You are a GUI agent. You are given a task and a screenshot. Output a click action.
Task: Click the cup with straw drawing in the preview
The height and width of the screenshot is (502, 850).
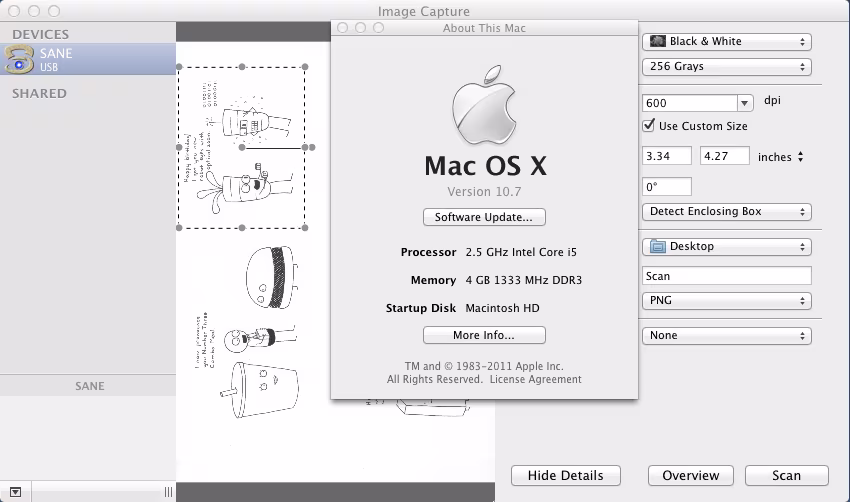tap(260, 389)
